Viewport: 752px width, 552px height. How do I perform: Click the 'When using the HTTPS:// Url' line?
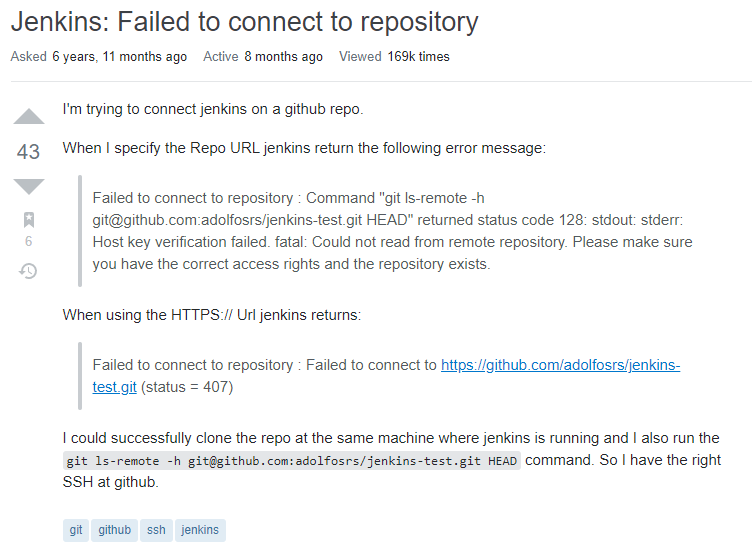coord(211,315)
